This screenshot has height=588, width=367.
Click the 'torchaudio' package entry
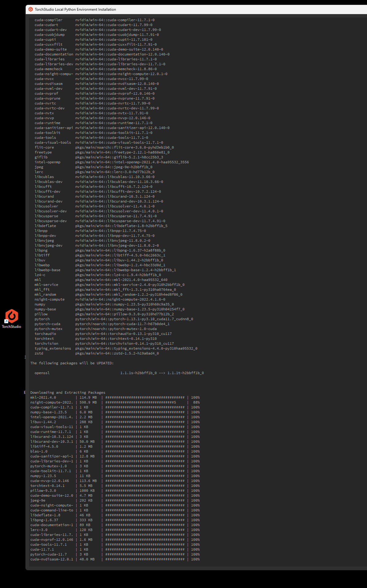pyautogui.click(x=103, y=334)
